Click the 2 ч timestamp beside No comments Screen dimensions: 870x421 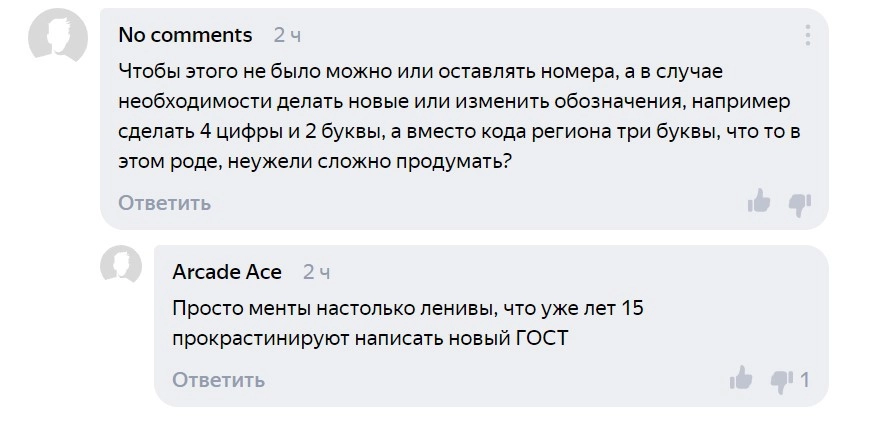[287, 35]
